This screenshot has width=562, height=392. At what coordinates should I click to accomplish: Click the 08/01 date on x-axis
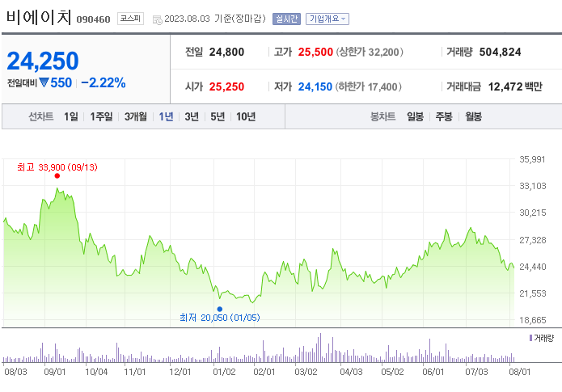pos(520,372)
